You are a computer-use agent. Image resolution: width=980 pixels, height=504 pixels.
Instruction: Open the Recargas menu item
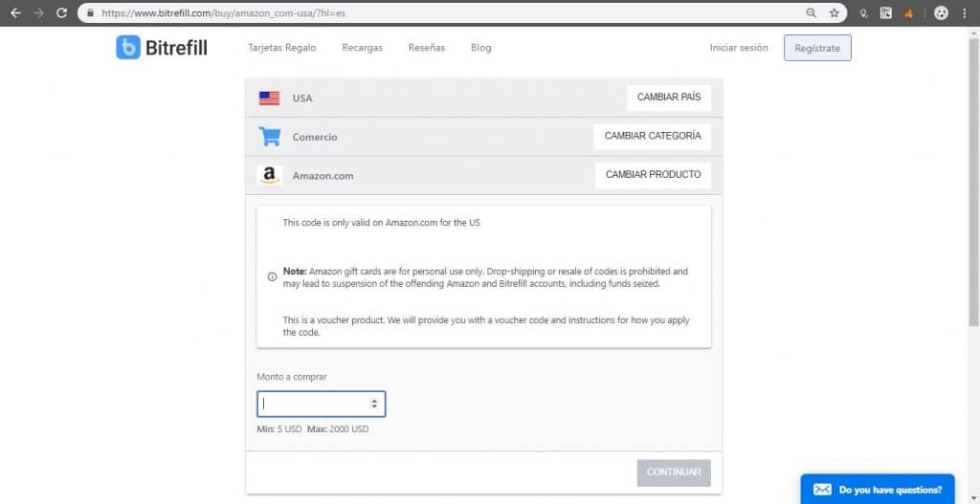(363, 48)
